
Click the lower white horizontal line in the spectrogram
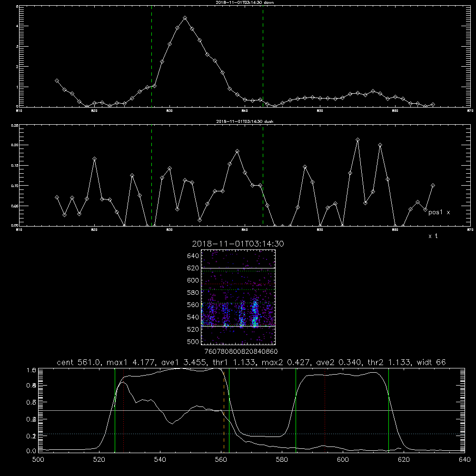click(238, 326)
